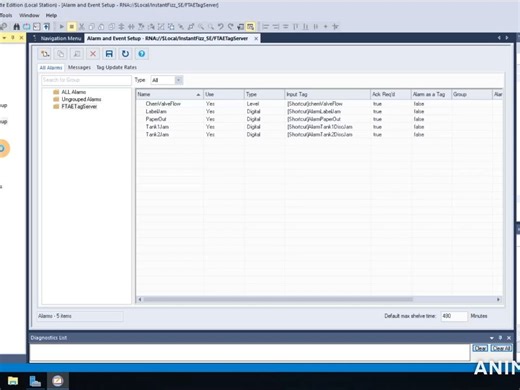Click the binoculars Find icon in main toolbar

pos(16,27)
